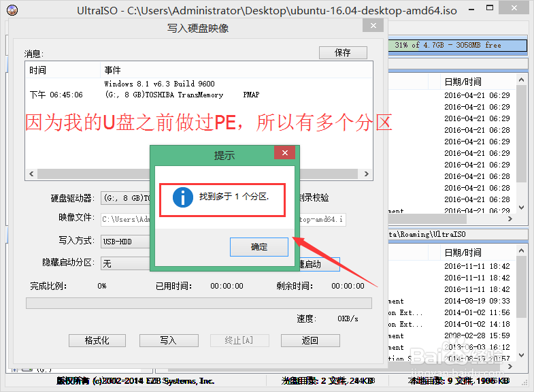Viewport: 534px width, 392px height.
Task: Click upper 日期/时间 column header in UltraISO
Action: tap(478, 82)
